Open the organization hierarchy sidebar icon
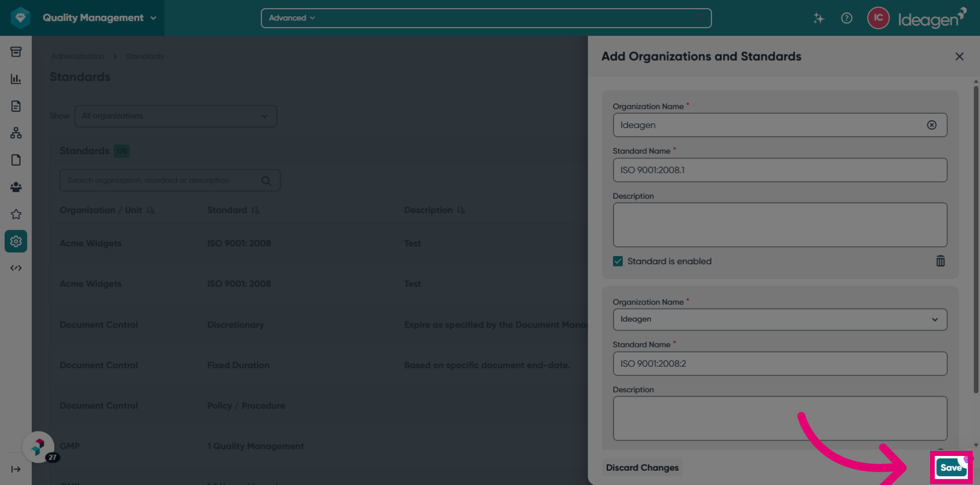 (16, 133)
